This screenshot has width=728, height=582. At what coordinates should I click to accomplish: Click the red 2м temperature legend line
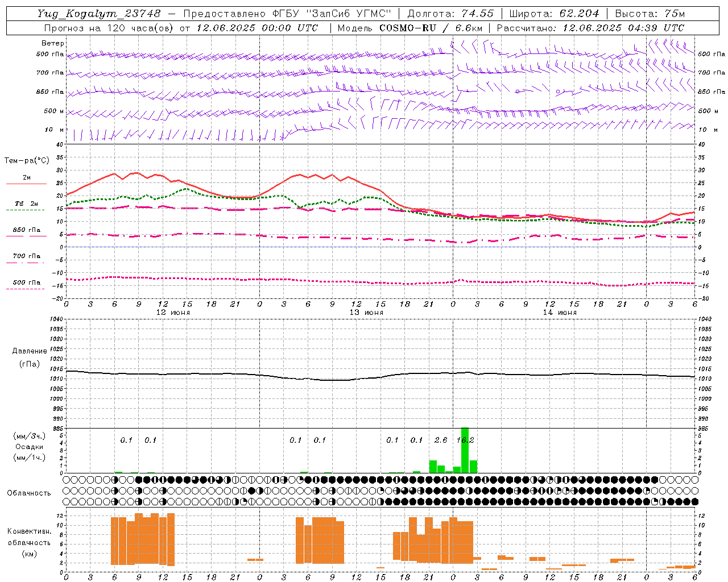[26, 184]
